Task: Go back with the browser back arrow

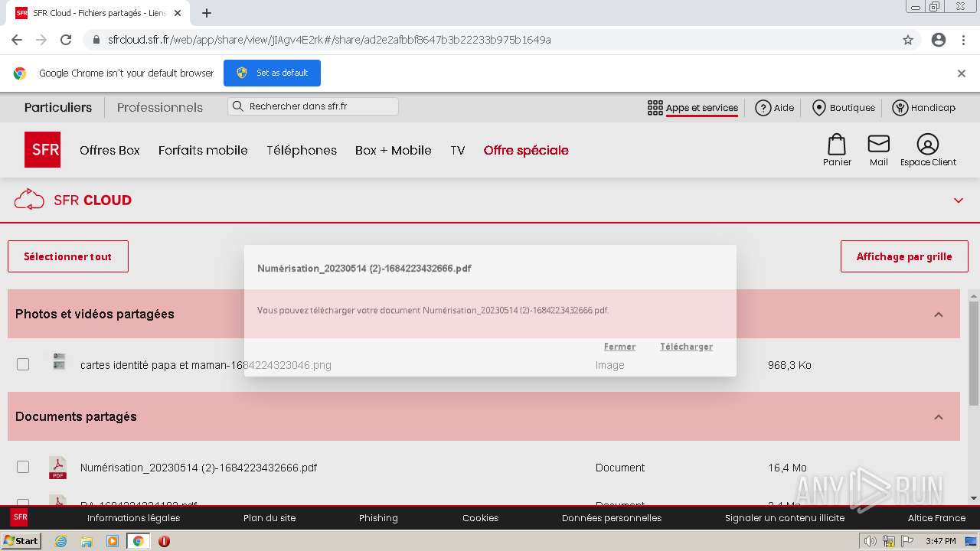Action: click(17, 40)
